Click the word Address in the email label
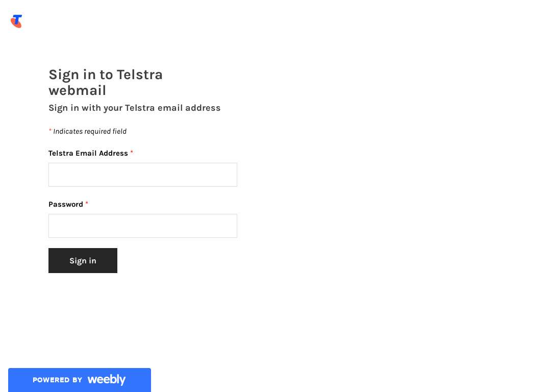Viewport: 551px width, 392px height. (x=113, y=153)
